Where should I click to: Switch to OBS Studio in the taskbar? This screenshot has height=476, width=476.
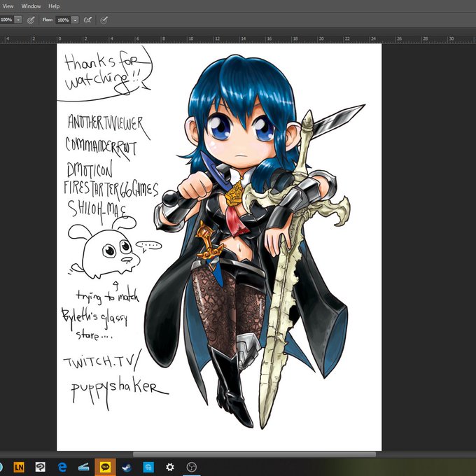(x=192, y=467)
